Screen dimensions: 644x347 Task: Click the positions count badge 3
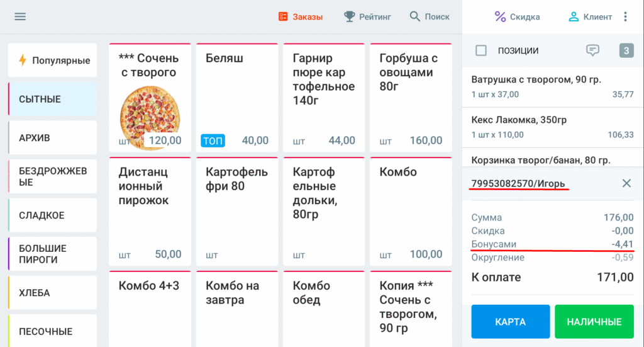tap(626, 50)
